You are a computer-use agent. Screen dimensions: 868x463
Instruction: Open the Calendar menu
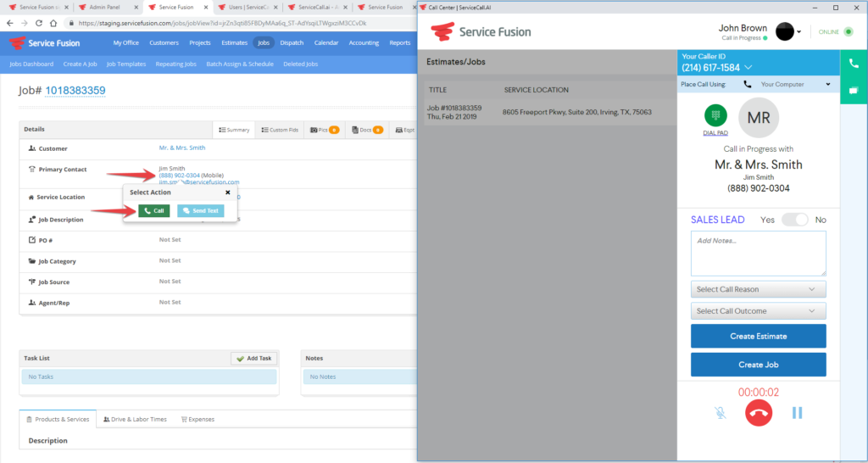point(326,42)
